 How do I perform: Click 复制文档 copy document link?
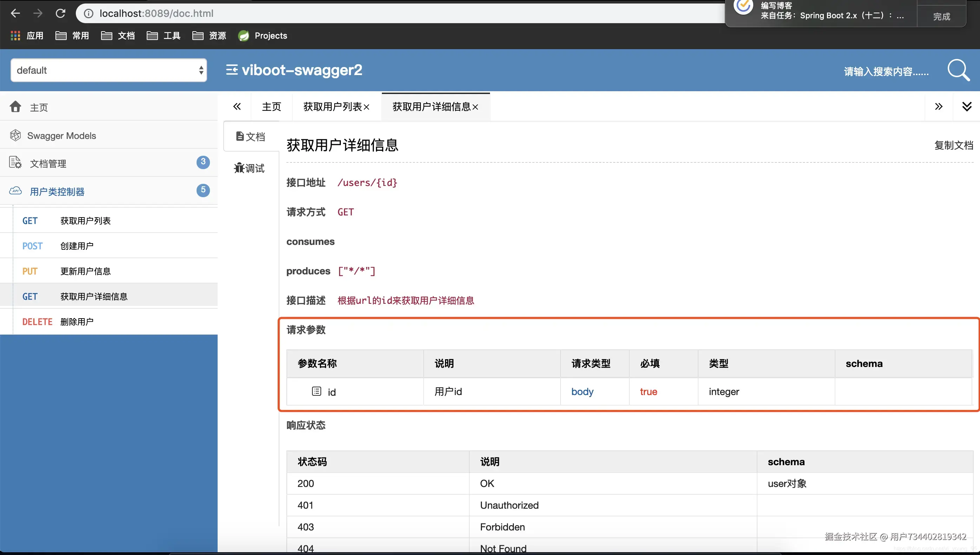pyautogui.click(x=953, y=145)
